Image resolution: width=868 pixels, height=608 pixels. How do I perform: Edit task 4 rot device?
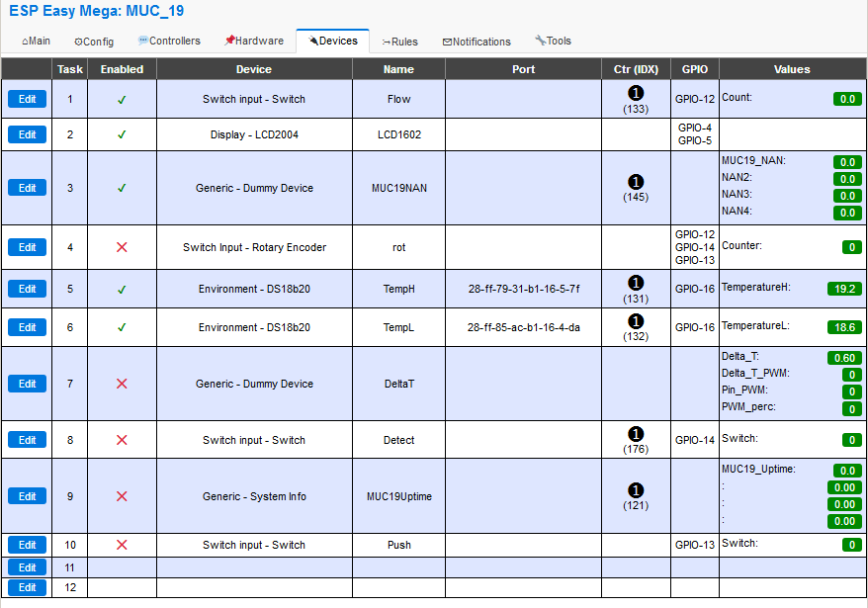tap(27, 247)
